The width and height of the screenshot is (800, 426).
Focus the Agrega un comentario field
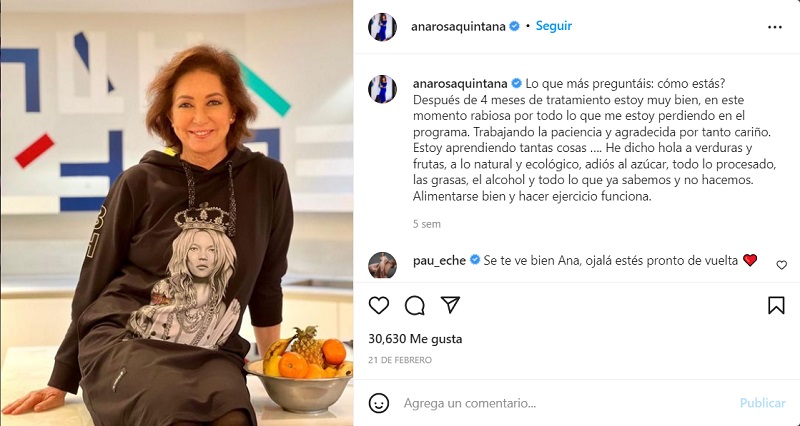566,404
